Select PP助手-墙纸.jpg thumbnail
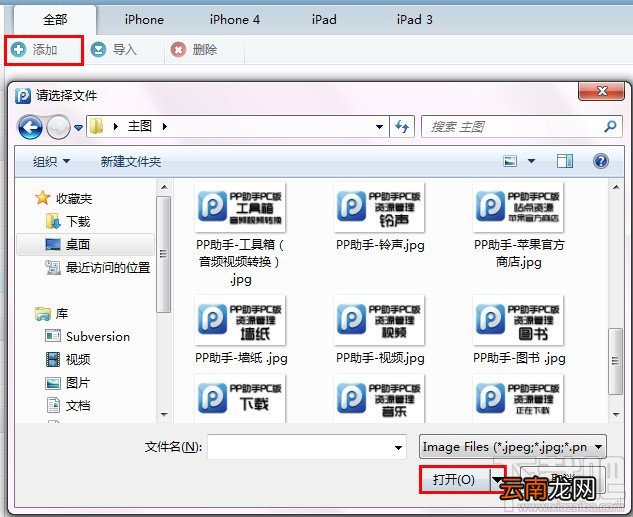 240,320
